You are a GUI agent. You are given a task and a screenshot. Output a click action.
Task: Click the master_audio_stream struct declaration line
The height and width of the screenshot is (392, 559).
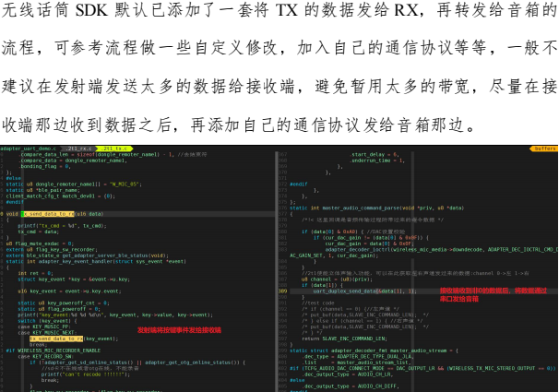(374, 350)
